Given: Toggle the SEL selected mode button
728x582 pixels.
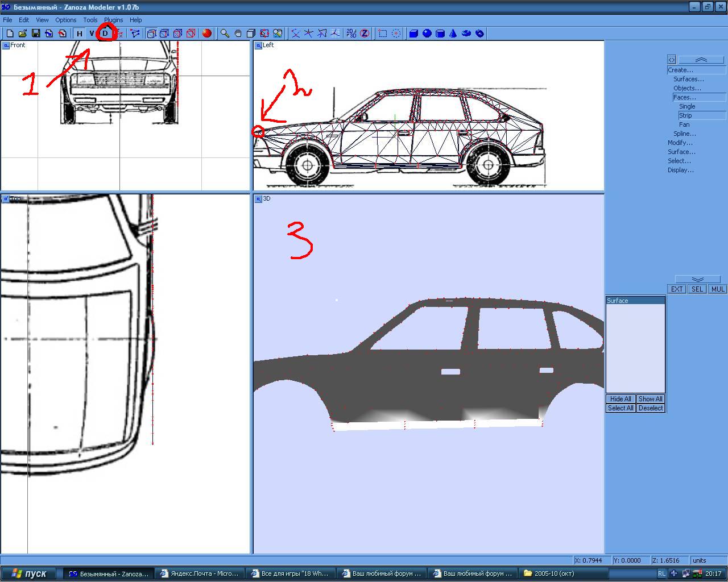Looking at the screenshot, I should click(697, 289).
